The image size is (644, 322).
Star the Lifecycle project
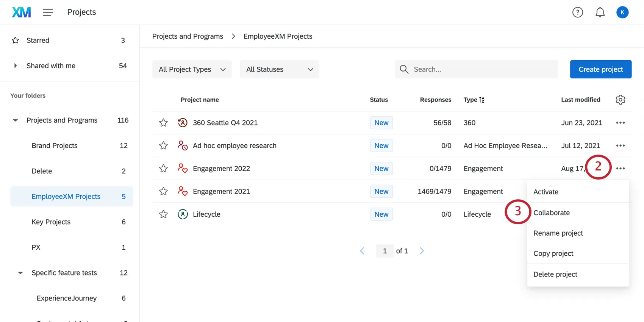(163, 214)
